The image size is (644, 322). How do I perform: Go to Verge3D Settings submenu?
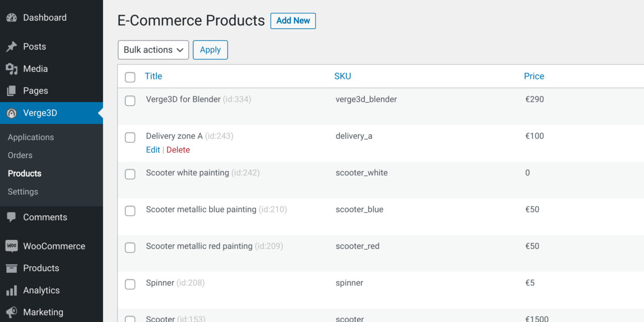click(23, 192)
